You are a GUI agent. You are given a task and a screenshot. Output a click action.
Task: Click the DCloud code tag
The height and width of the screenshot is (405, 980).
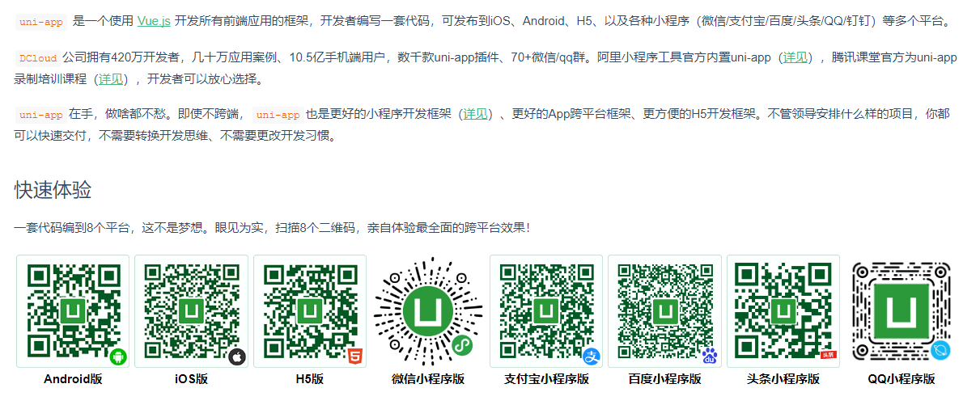pos(36,58)
